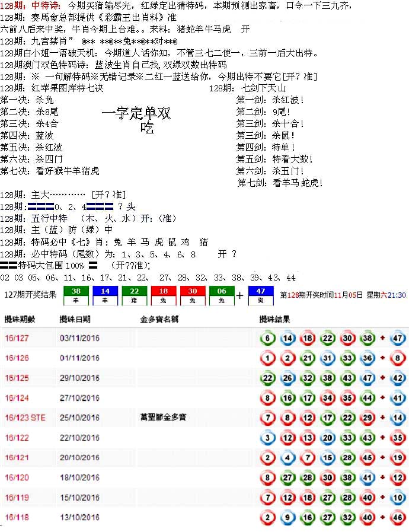Click the 攪珠結果 column header
Screen dimensions: 409x532
(x=274, y=319)
